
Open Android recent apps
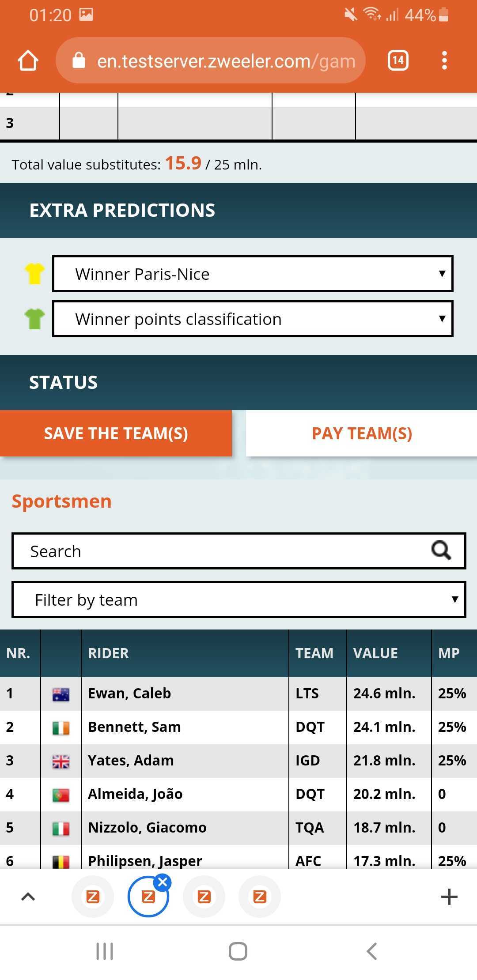click(105, 951)
